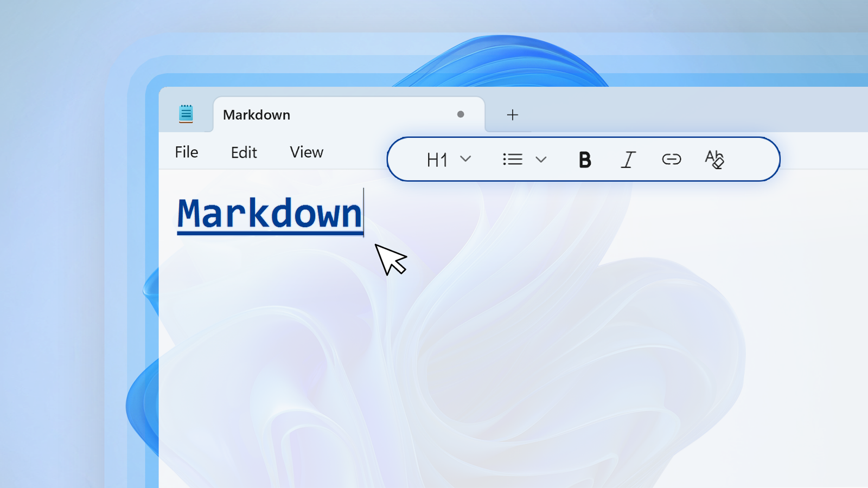Apply italic formatting with the I icon

pos(628,159)
